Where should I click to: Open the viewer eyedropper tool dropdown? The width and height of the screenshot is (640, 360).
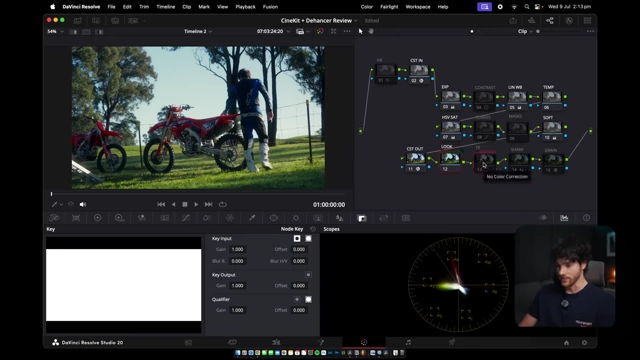point(57,204)
